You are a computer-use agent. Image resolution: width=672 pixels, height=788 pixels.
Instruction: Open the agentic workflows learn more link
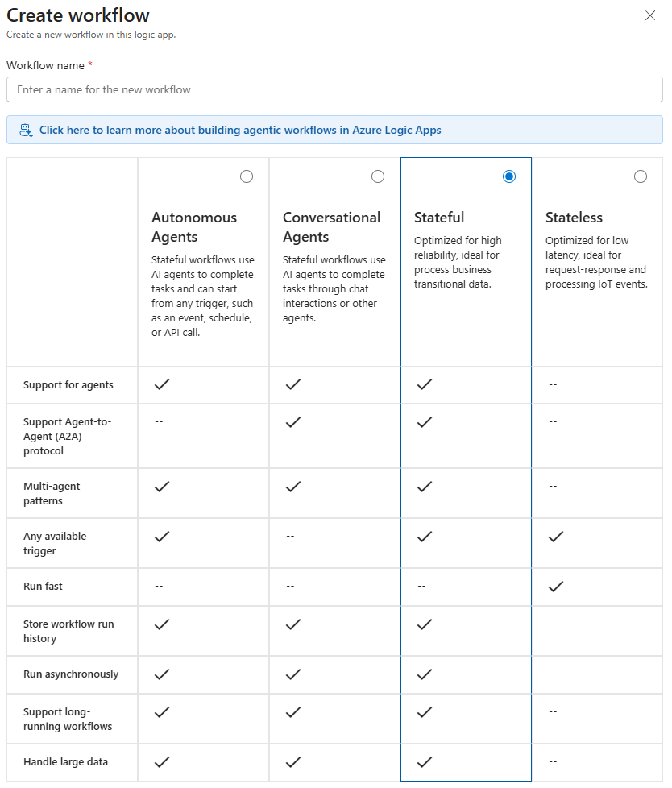(x=240, y=130)
